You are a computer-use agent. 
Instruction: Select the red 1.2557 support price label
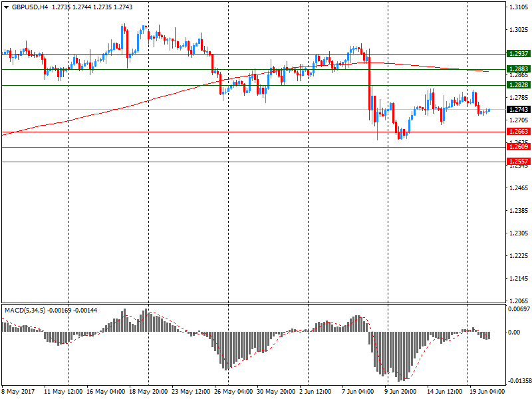coord(518,162)
